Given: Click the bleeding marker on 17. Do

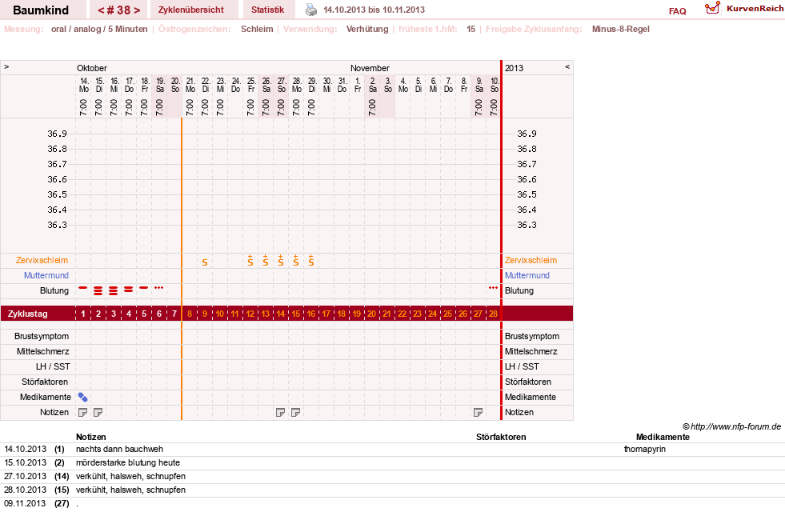Looking at the screenshot, I should click(129, 290).
